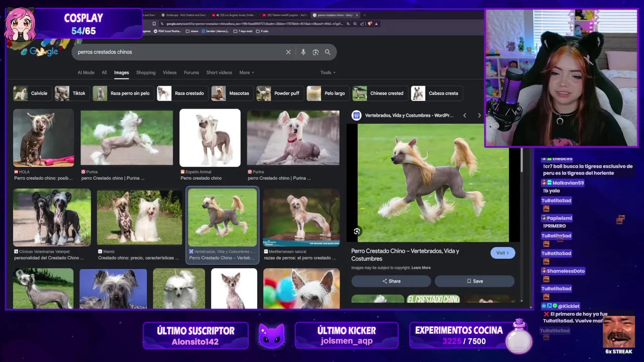Open the Servidor Aternos bookmark
The width and height of the screenshot is (644, 362).
[x=216, y=31]
